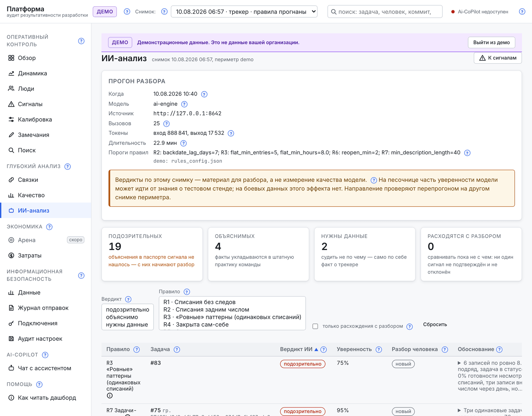Expand the Обоснование text for task #83

point(459,363)
